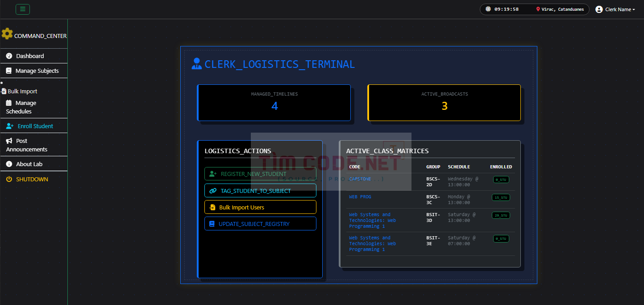Screen dimensions: 644x305
Task: Click the MANAGED_TIMELINES card showing 4
Action: coord(274,103)
